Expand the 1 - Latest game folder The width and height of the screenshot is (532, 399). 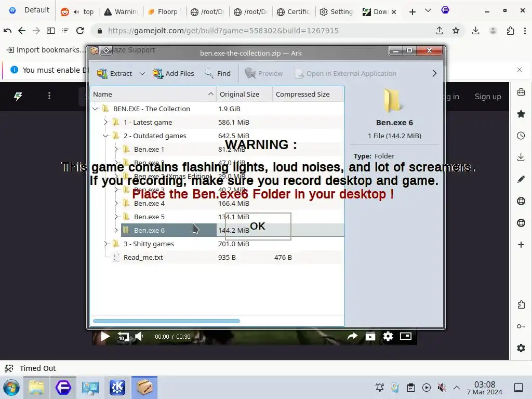[x=105, y=122]
